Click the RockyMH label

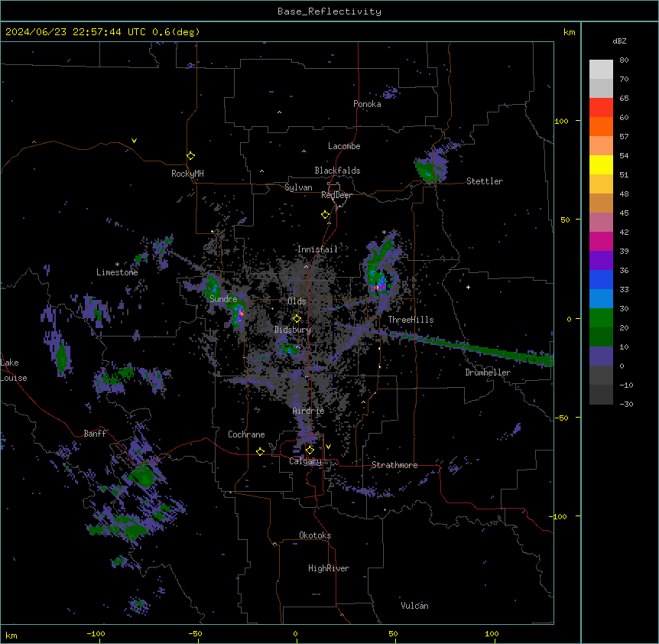(187, 173)
